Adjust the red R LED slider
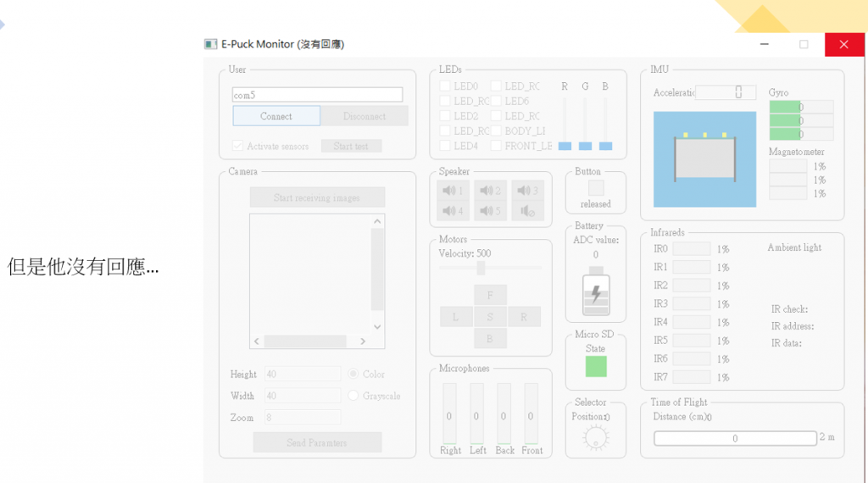Viewport: 868px width, 483px height. tap(565, 146)
